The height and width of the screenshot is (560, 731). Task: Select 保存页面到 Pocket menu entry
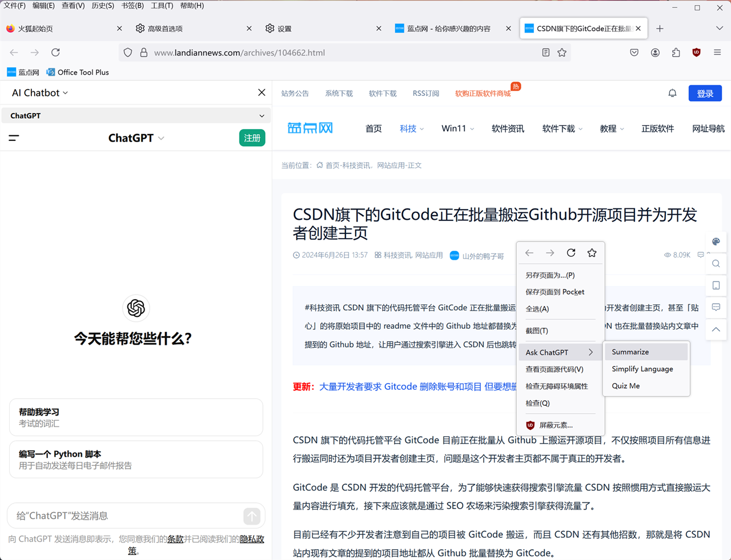(x=560, y=292)
